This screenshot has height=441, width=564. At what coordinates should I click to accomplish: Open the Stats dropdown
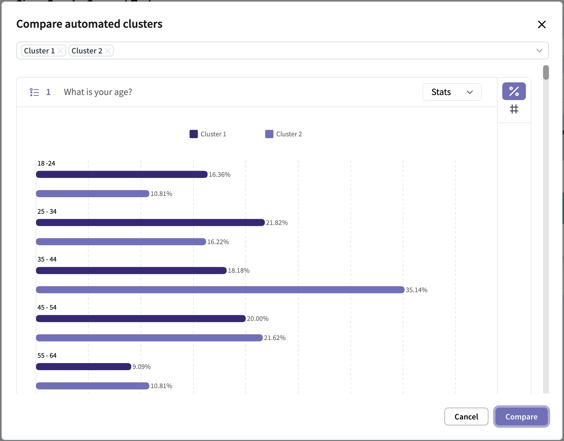(x=452, y=92)
